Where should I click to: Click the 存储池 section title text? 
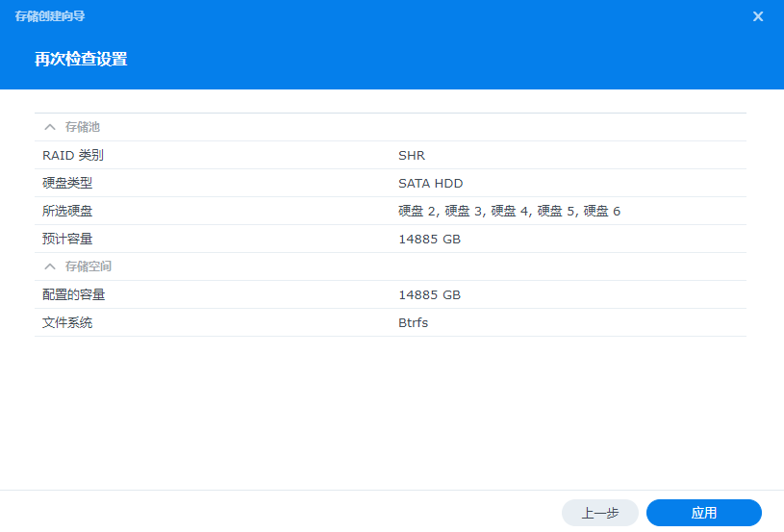[x=82, y=127]
